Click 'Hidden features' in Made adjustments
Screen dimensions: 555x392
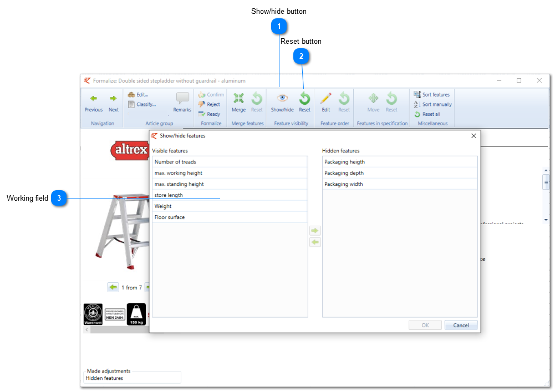click(x=104, y=378)
